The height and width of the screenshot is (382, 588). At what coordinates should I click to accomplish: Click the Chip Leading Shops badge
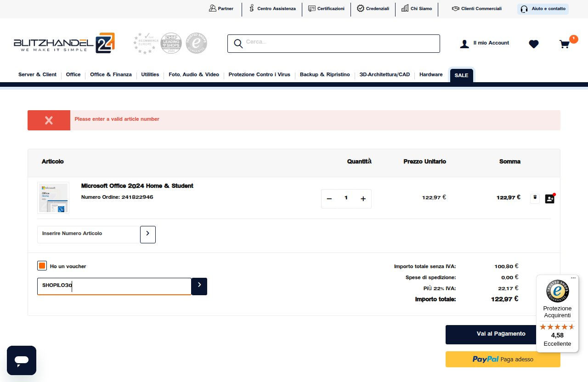[171, 43]
